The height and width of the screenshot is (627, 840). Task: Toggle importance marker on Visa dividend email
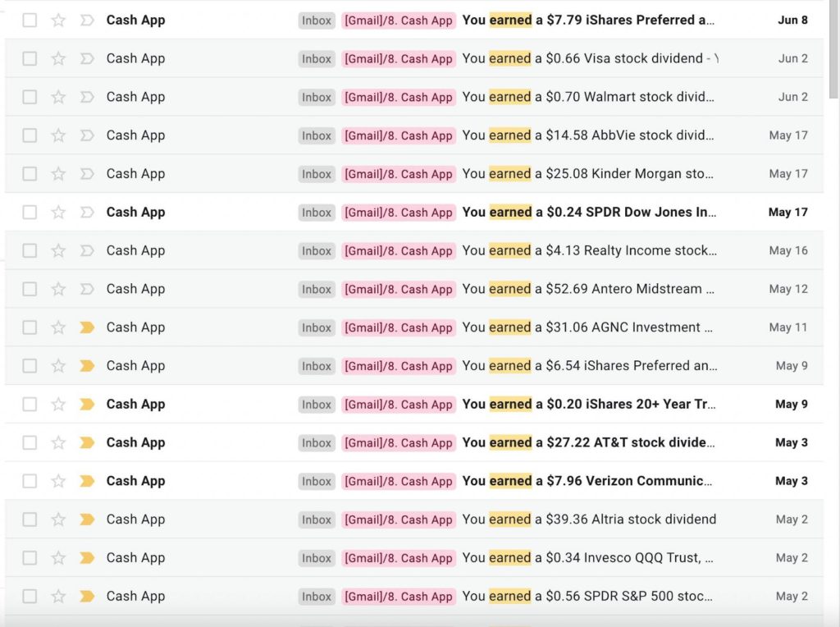click(x=87, y=59)
